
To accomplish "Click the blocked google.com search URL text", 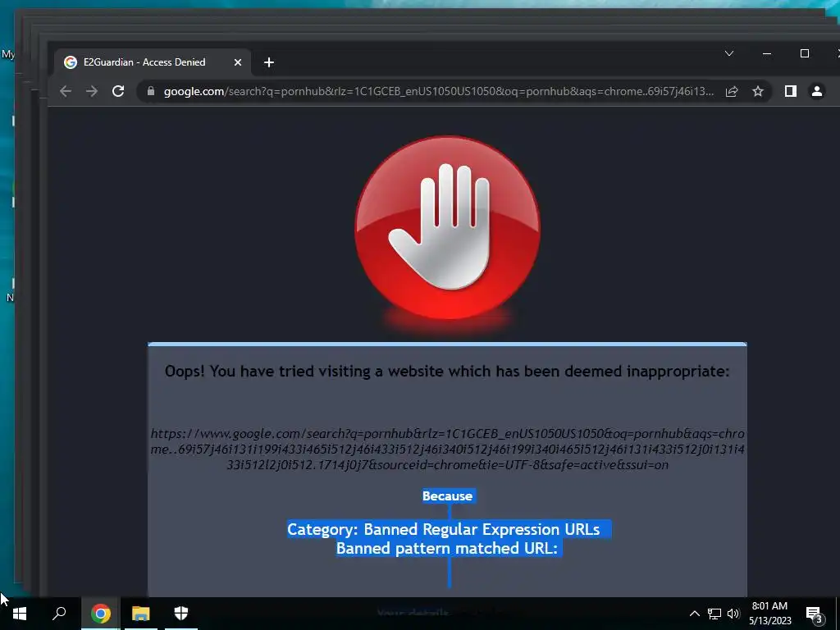I will point(447,449).
